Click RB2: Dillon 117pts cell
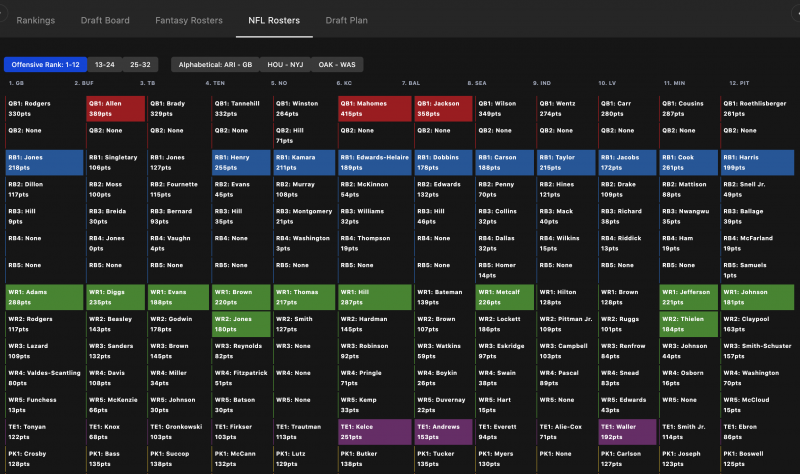This screenshot has width=800, height=474. click(44, 190)
